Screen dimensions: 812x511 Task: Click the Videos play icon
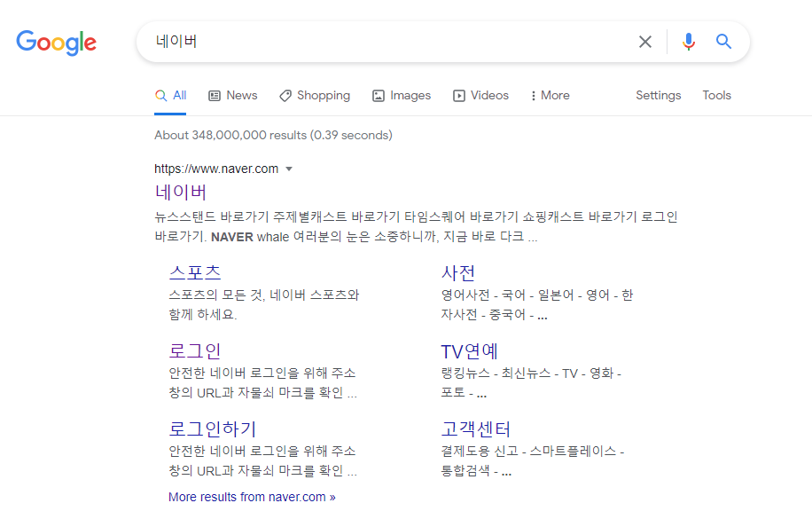click(x=459, y=96)
